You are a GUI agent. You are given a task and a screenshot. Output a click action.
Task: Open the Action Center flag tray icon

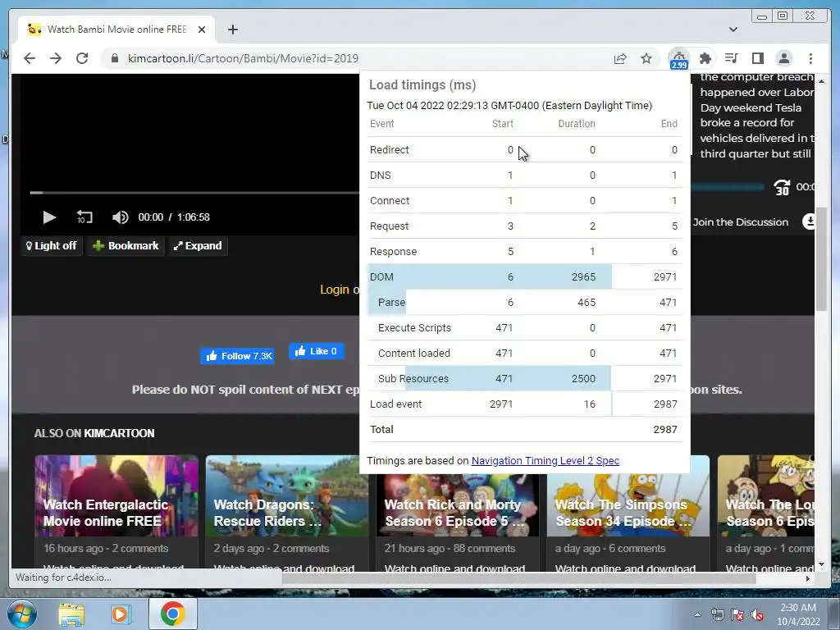(737, 615)
